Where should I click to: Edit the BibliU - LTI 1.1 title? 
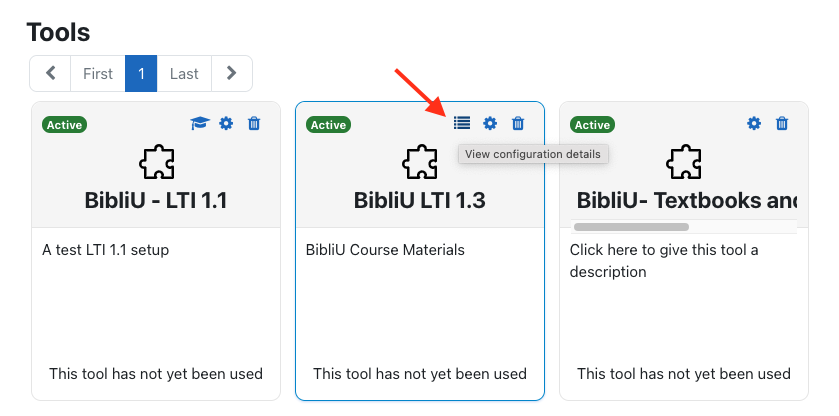pos(156,201)
